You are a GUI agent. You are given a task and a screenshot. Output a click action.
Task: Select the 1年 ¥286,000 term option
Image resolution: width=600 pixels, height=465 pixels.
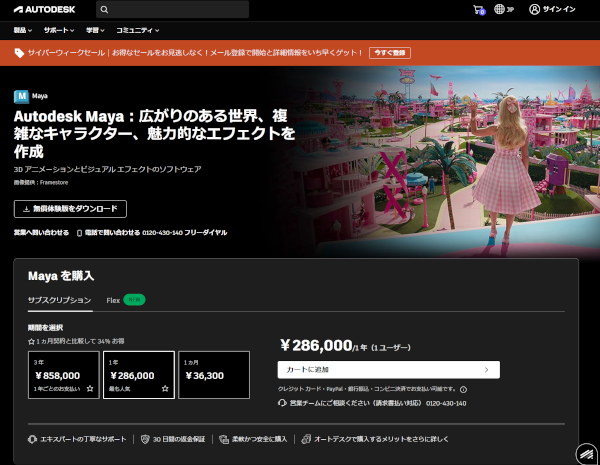(139, 375)
